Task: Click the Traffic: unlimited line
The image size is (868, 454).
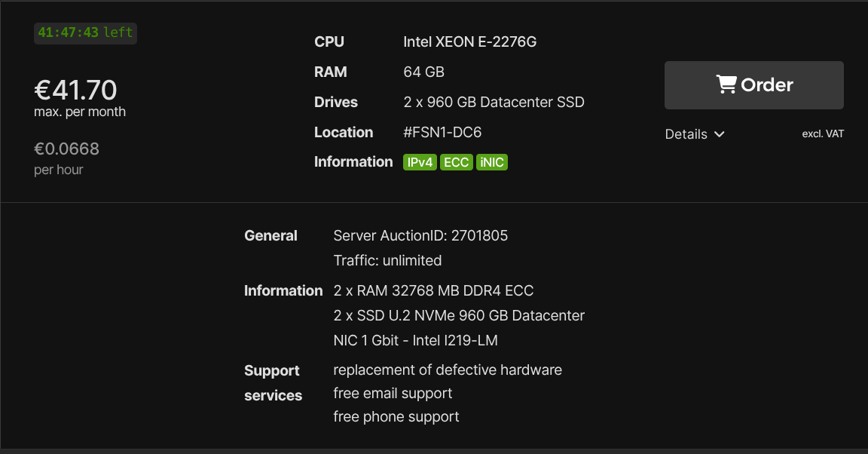Action: [x=387, y=261]
